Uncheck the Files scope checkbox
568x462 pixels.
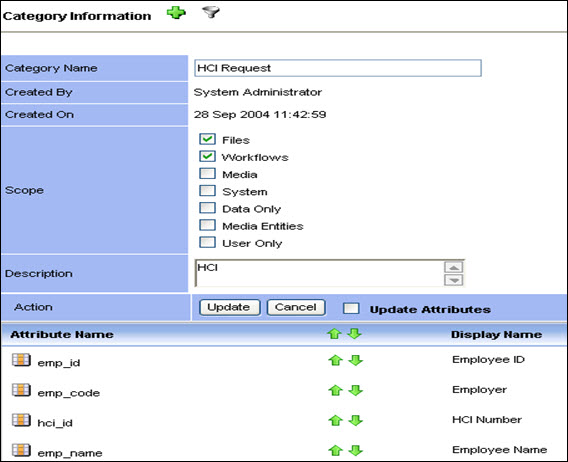pyautogui.click(x=207, y=139)
